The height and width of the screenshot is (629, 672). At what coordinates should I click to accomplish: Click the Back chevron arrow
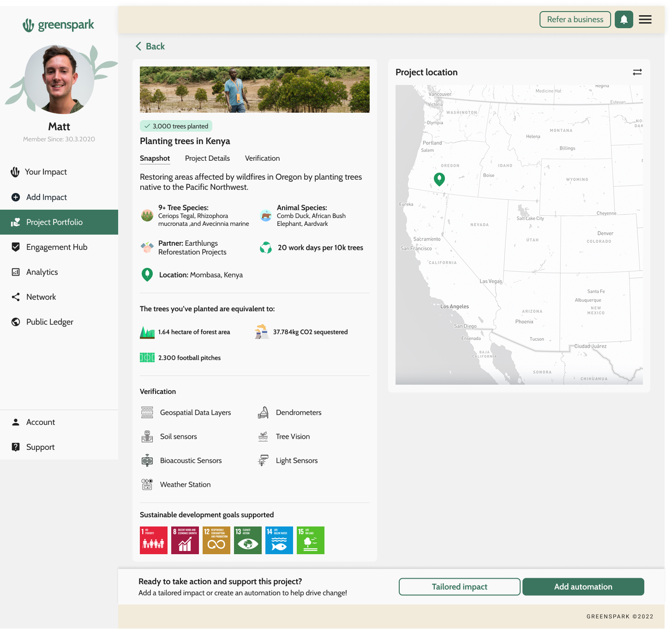coord(138,46)
